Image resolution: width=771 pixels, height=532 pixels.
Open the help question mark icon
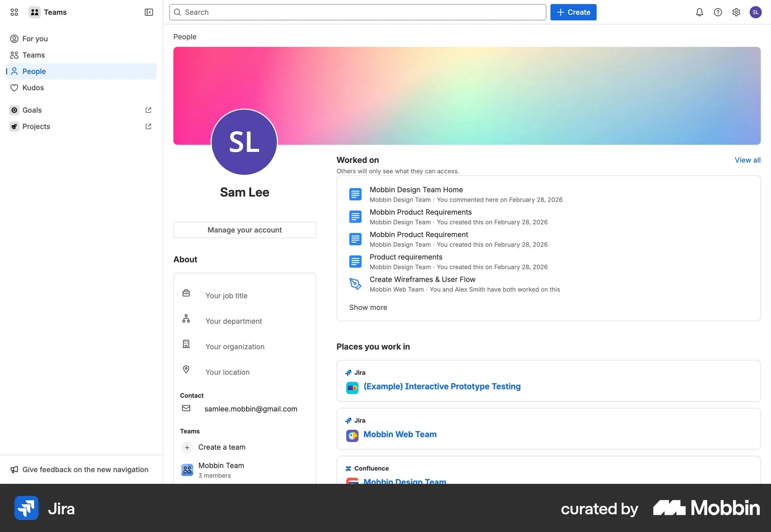(x=718, y=12)
